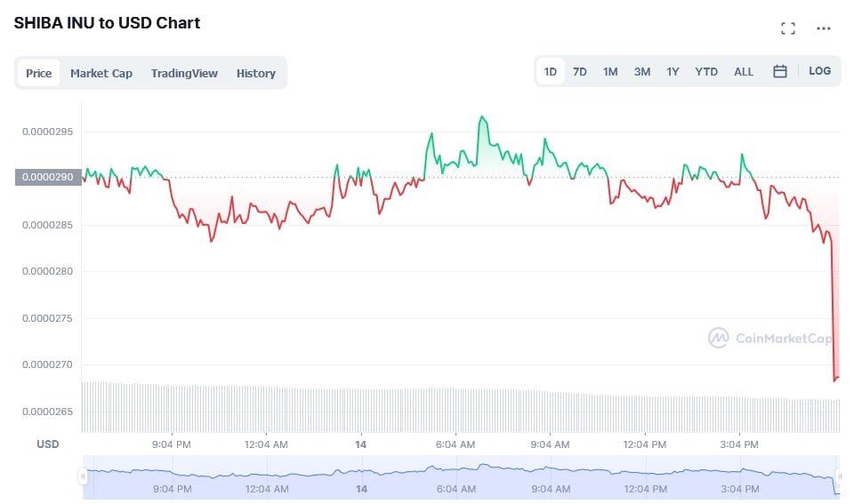The height and width of the screenshot is (504, 862).
Task: Open the three-dots more options menu
Action: point(823,28)
